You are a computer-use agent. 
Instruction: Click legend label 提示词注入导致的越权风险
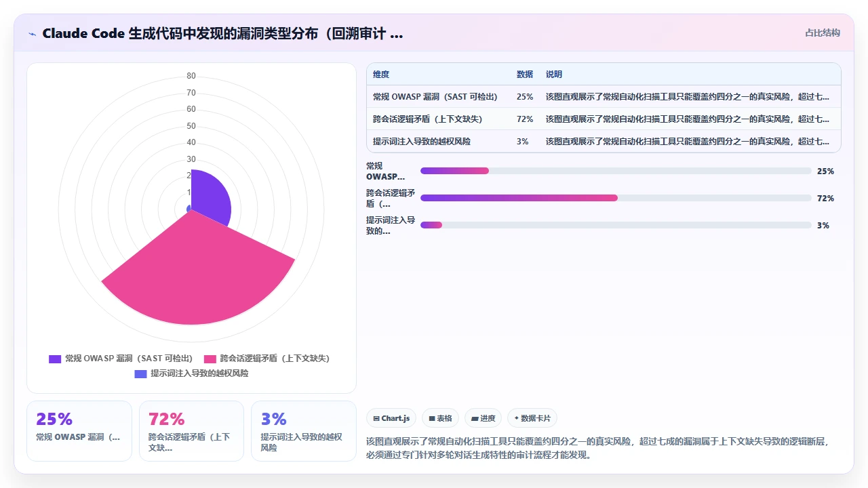(x=199, y=373)
